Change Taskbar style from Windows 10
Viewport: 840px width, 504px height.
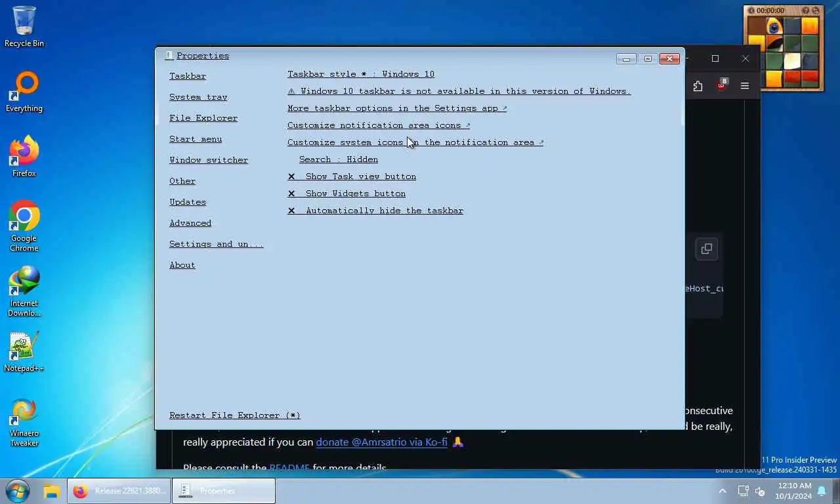tap(361, 74)
